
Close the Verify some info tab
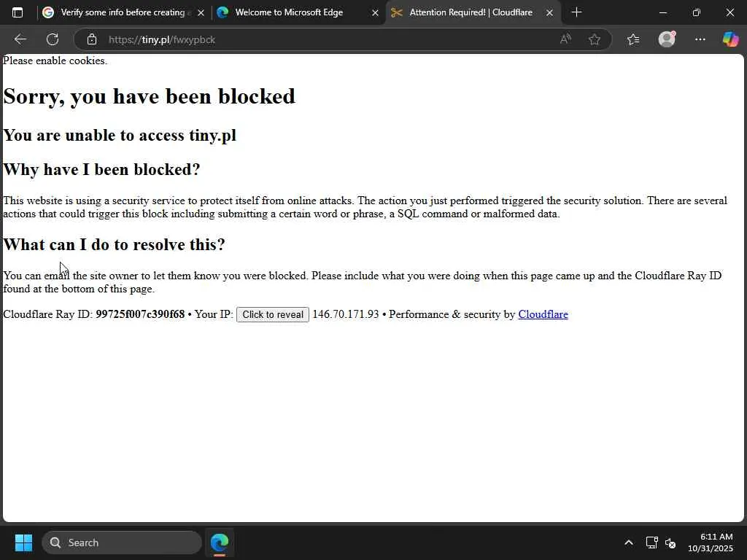(x=201, y=13)
